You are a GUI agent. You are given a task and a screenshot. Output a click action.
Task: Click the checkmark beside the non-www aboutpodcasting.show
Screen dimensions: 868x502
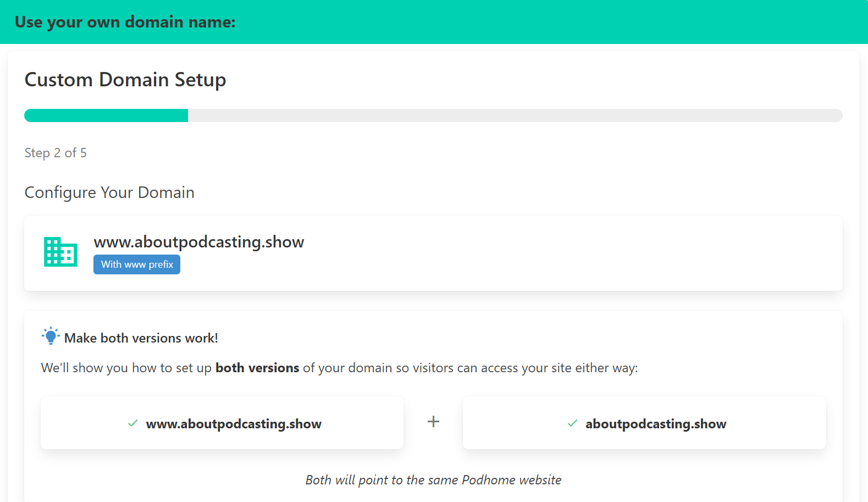tap(572, 423)
